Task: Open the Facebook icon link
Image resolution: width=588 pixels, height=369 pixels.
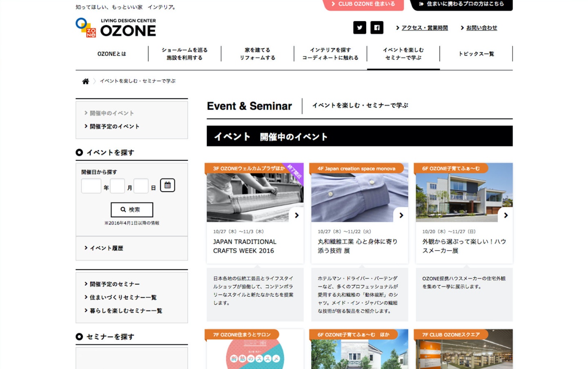Action: 377,28
